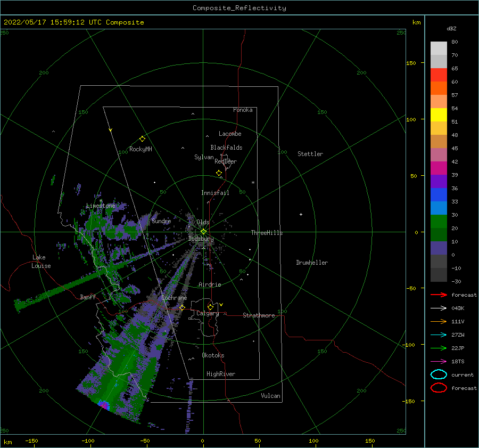Screen dimensions: 479x448
Task: Click the RedDeer city label
Action: (x=226, y=161)
